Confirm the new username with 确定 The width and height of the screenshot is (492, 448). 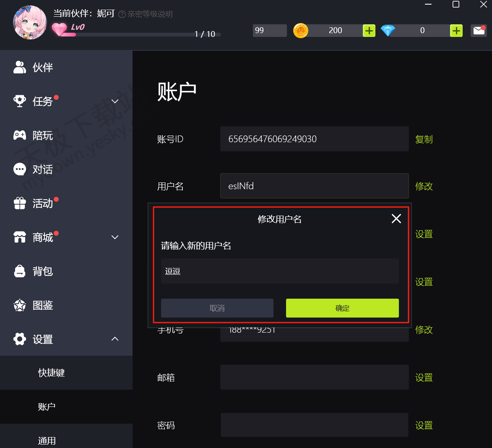pos(342,308)
